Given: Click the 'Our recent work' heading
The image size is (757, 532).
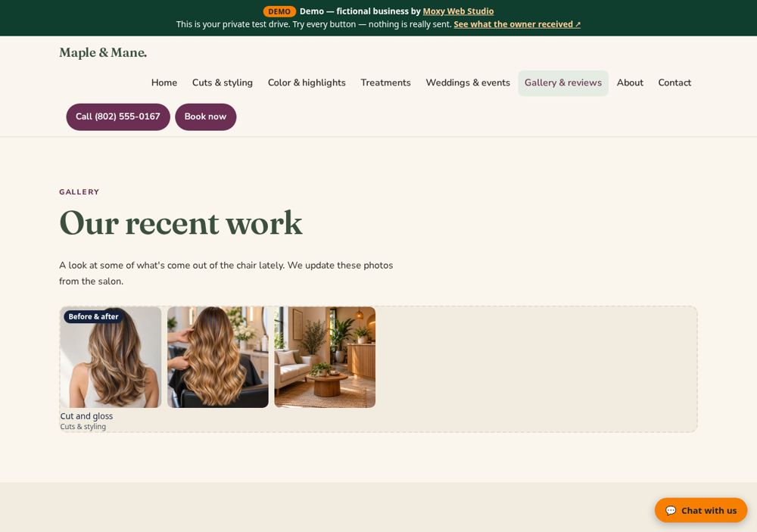Looking at the screenshot, I should 181,223.
